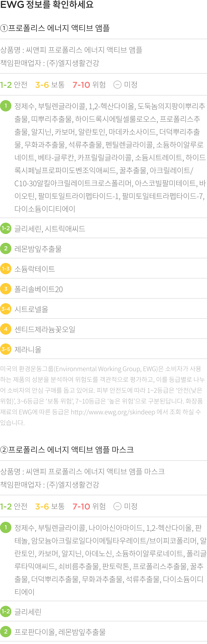This screenshot has width=207, height=644.
Task: Open the ewg.org/skindeep link
Action: tap(113, 412)
